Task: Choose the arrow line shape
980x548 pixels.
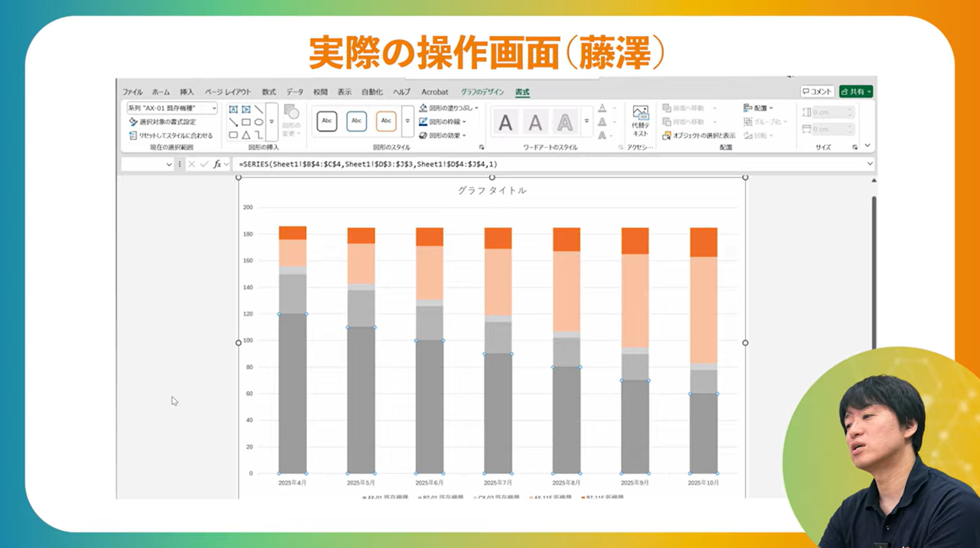Action: pyautogui.click(x=234, y=122)
